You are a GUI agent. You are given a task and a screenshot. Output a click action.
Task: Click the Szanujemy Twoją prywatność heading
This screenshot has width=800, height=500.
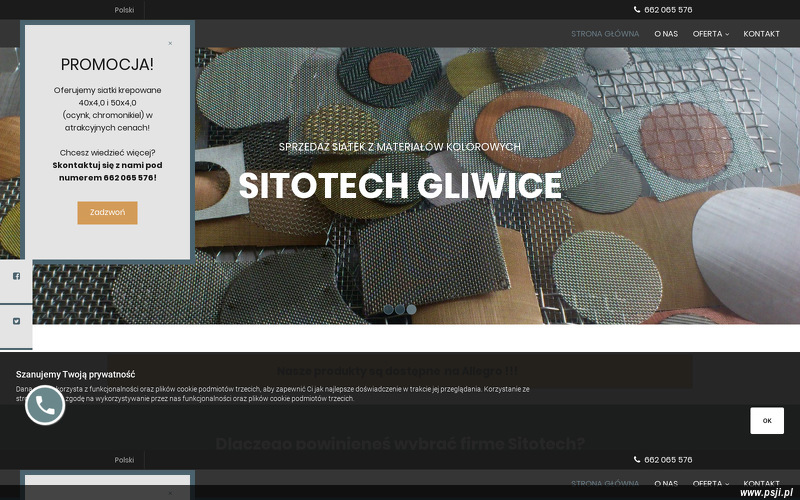coord(76,374)
